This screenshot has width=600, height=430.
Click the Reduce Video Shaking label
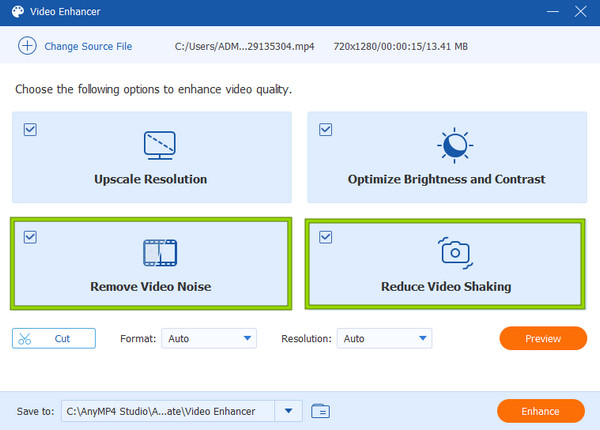(446, 287)
